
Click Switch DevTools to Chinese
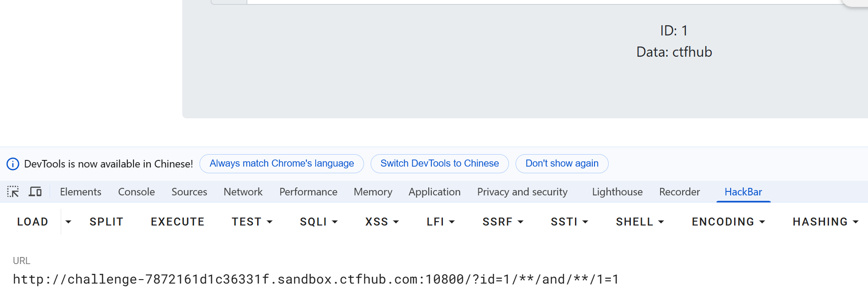click(439, 163)
